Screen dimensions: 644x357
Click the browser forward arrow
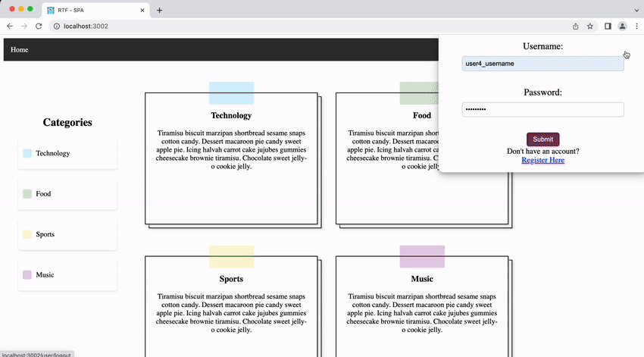click(24, 27)
